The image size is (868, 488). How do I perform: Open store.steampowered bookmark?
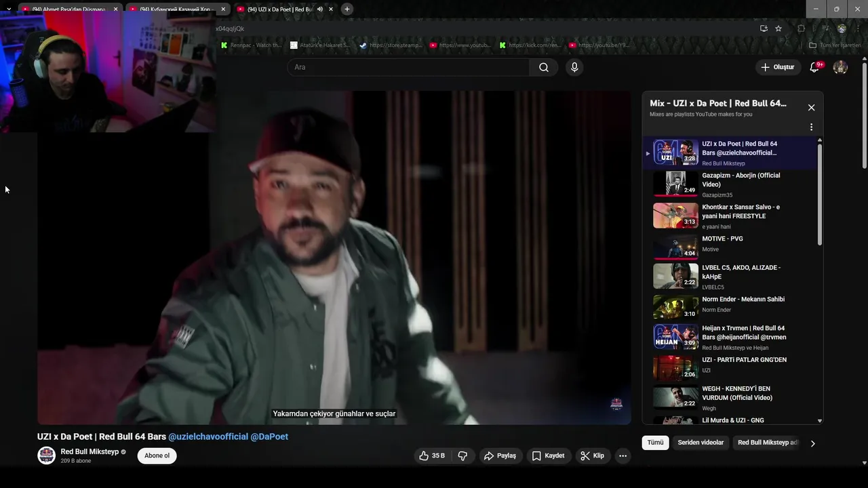[390, 45]
